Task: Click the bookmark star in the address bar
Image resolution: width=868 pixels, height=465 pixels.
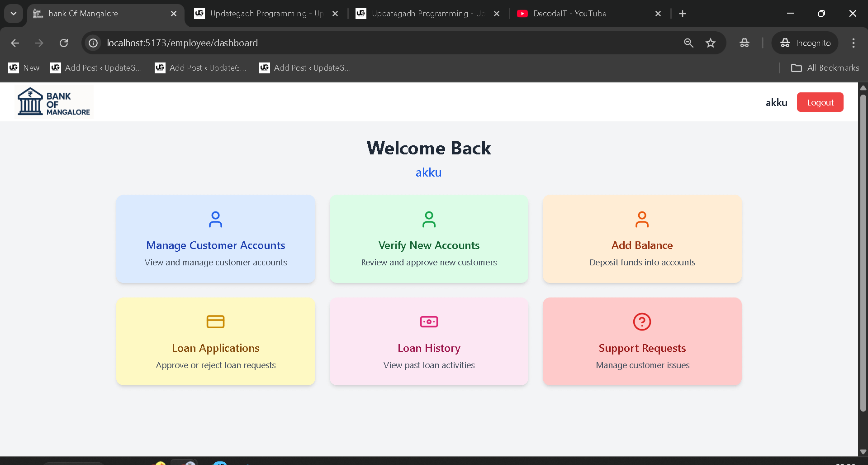Action: 711,43
